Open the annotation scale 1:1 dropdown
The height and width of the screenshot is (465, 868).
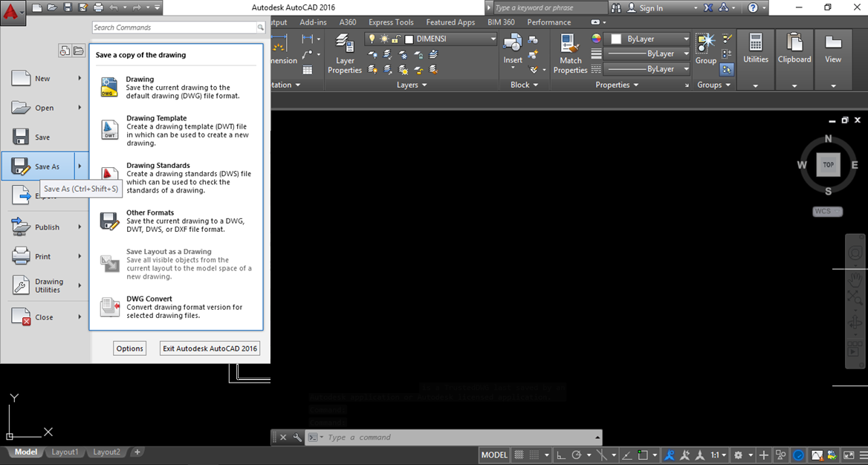point(719,455)
